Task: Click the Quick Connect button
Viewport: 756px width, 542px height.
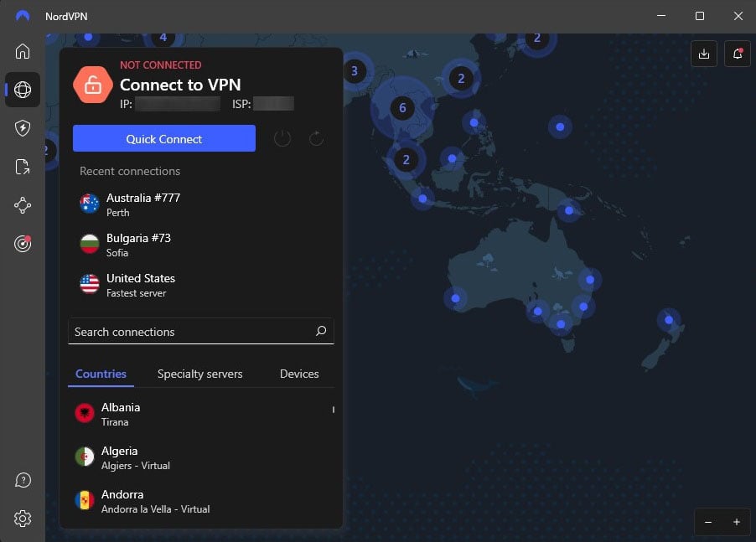Action: [x=164, y=138]
